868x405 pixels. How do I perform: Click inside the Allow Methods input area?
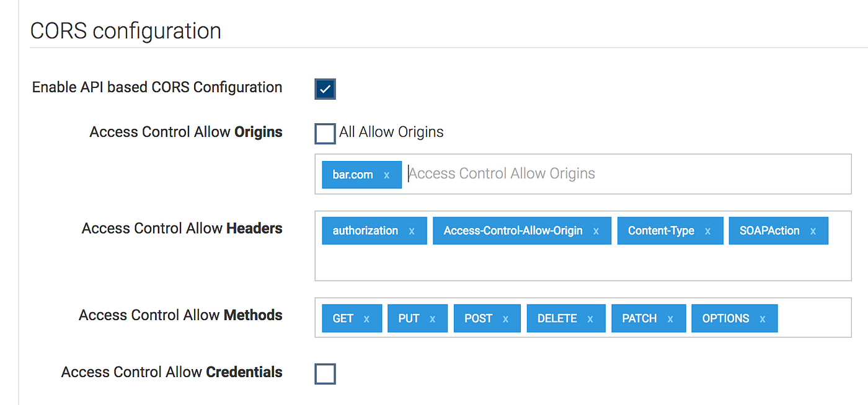click(x=818, y=318)
